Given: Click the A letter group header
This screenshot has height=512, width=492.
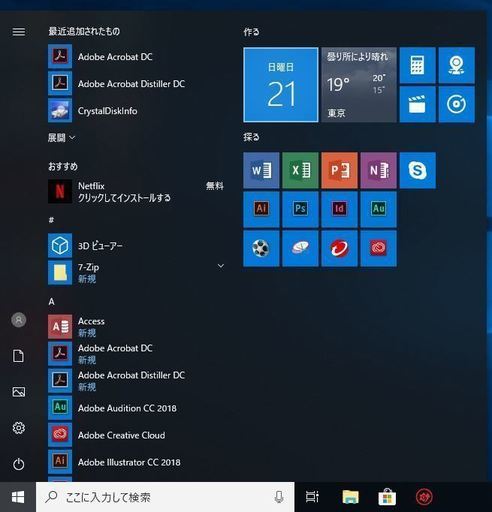Looking at the screenshot, I should pos(51,302).
